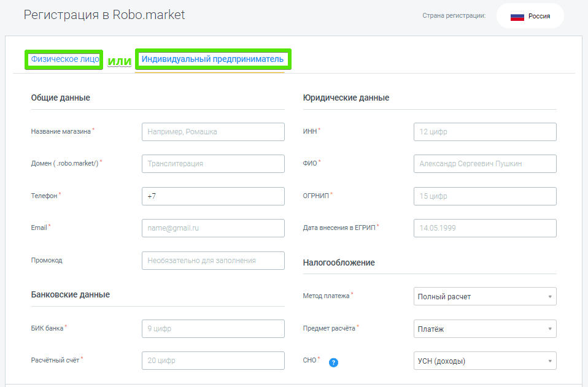The width and height of the screenshot is (588, 387).
Task: Click the Полный расчет dropdown arrow
Action: (550, 297)
